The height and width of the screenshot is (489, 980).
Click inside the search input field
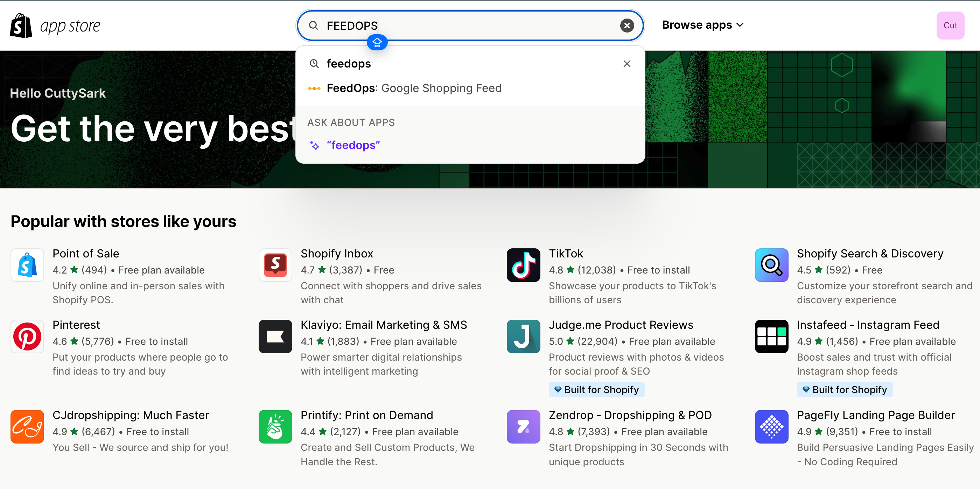point(456,26)
